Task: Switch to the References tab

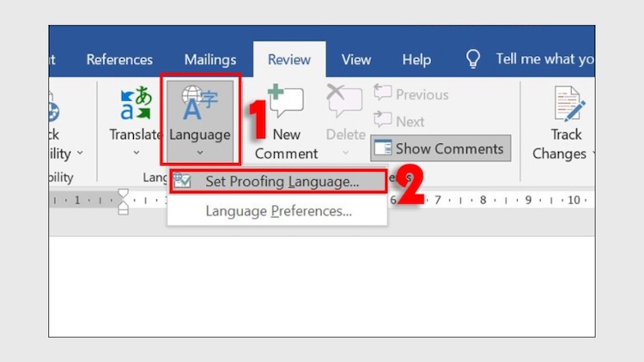Action: click(119, 60)
